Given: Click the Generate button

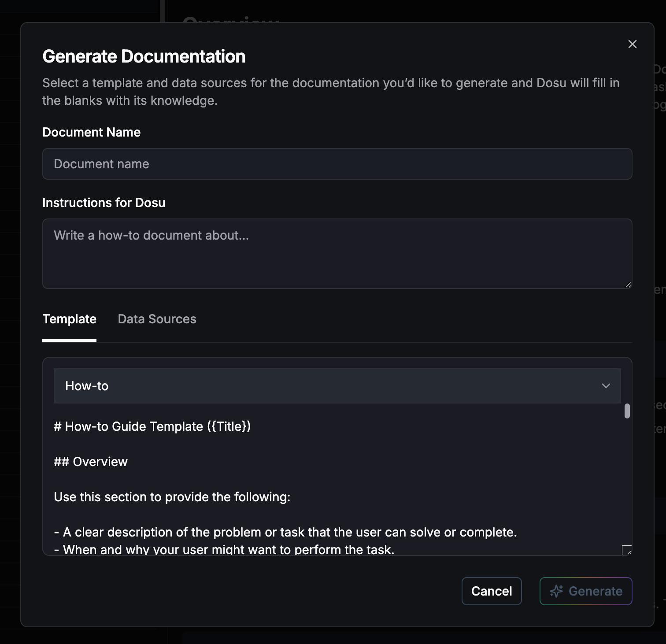Looking at the screenshot, I should point(586,591).
